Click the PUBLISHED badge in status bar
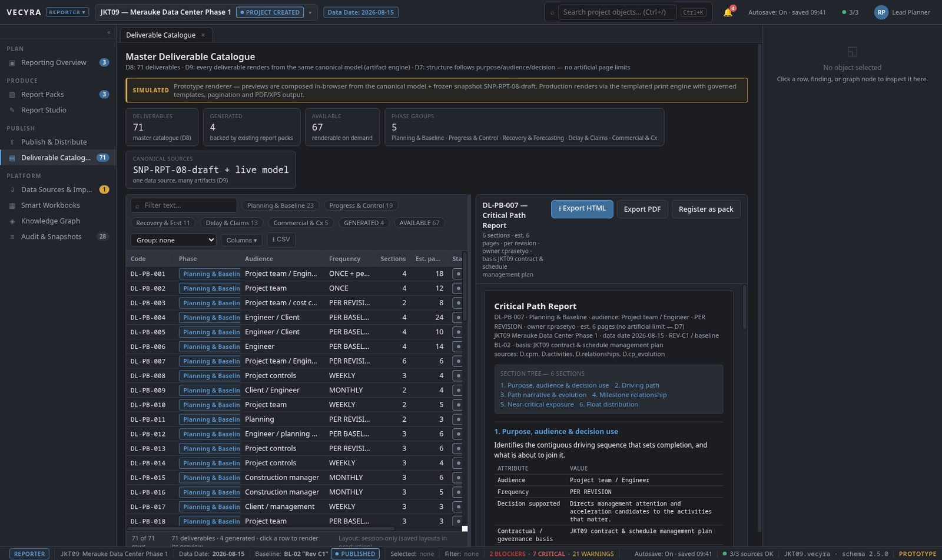The width and height of the screenshot is (942, 560). (355, 554)
